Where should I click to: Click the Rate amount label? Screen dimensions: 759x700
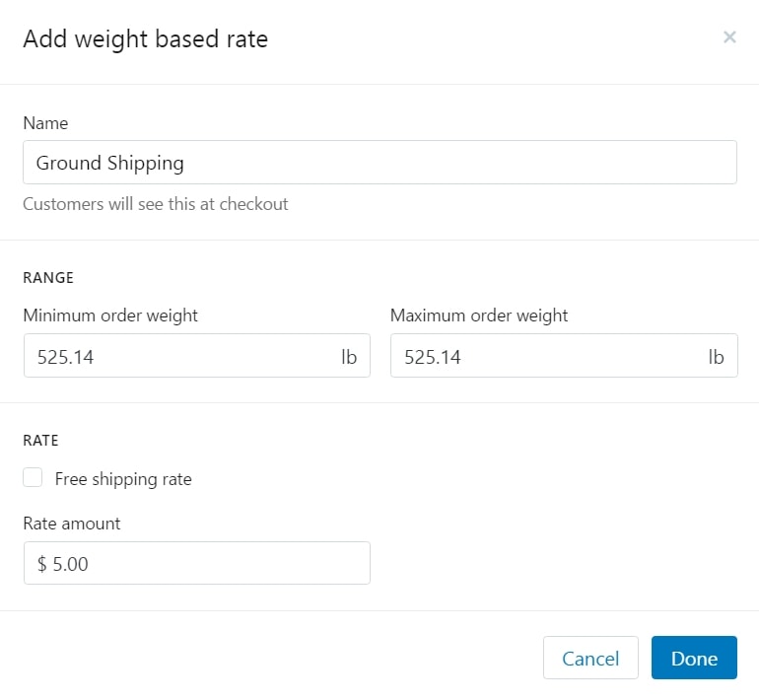click(x=72, y=524)
